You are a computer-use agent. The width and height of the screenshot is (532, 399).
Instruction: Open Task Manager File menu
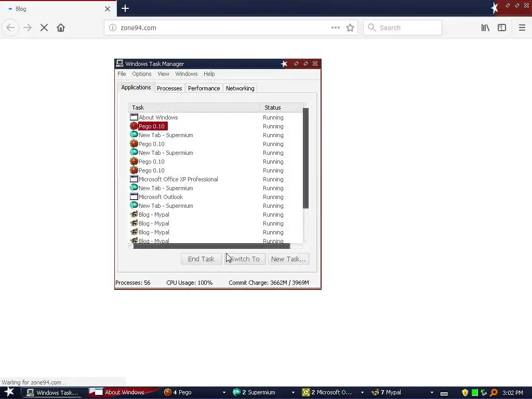tap(122, 74)
